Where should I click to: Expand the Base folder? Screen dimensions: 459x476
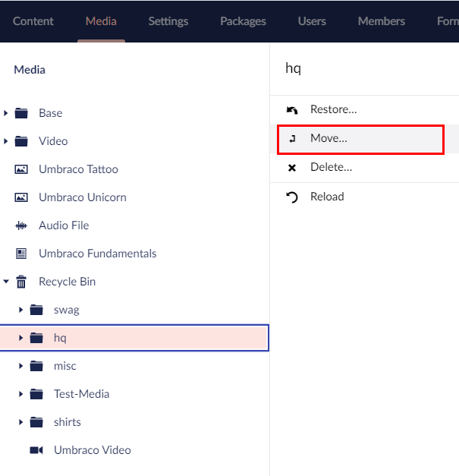click(x=6, y=113)
